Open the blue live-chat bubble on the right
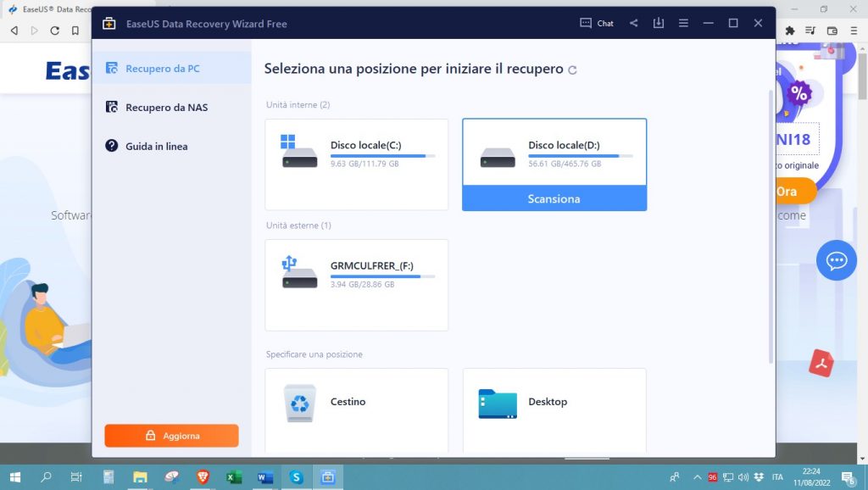Screen dimensions: 868x490 point(837,260)
